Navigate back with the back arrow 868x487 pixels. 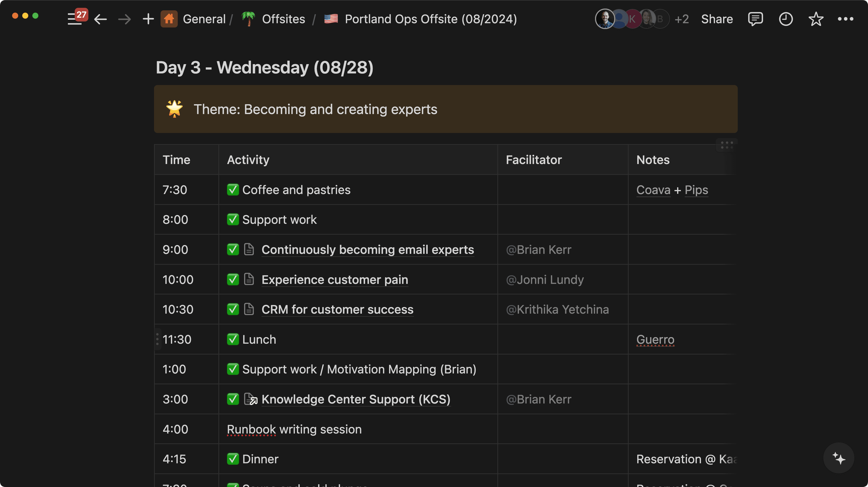[100, 19]
